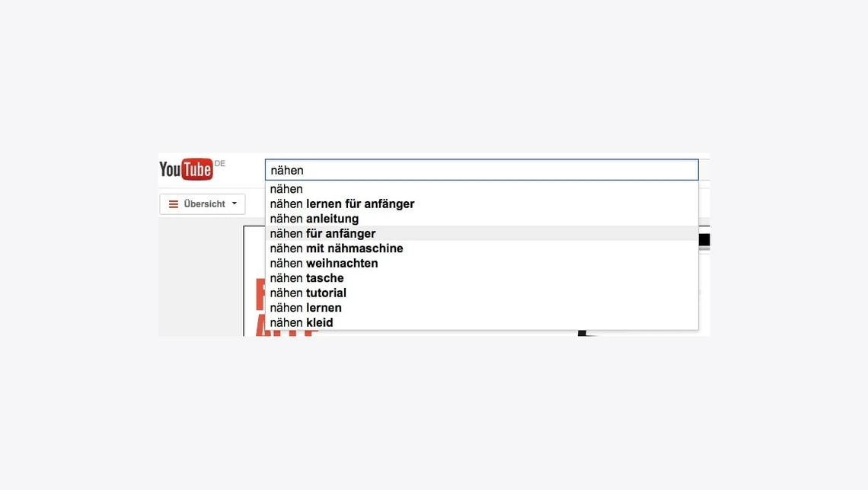Pick the nähen anleitung suggestion
Screen dimensions: 868x490
(x=314, y=219)
